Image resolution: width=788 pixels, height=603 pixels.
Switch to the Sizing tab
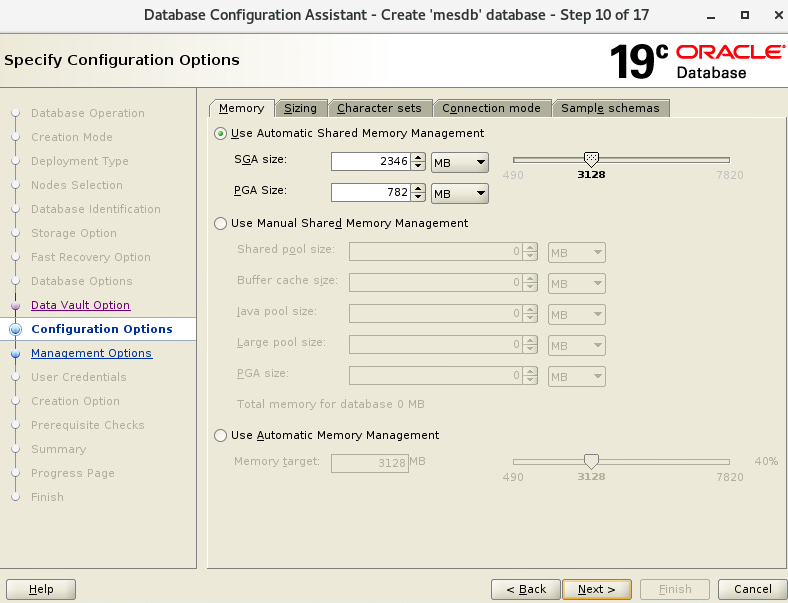pos(300,108)
